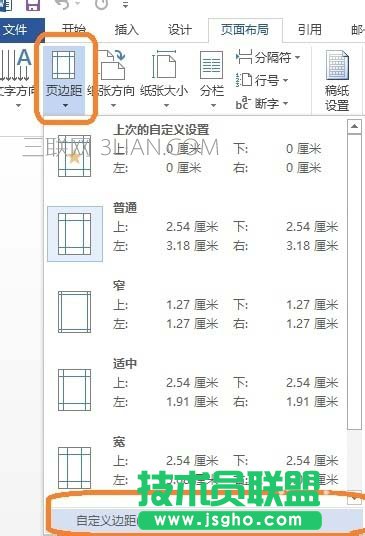Expand the 页边距 dropdown arrow

click(x=65, y=106)
